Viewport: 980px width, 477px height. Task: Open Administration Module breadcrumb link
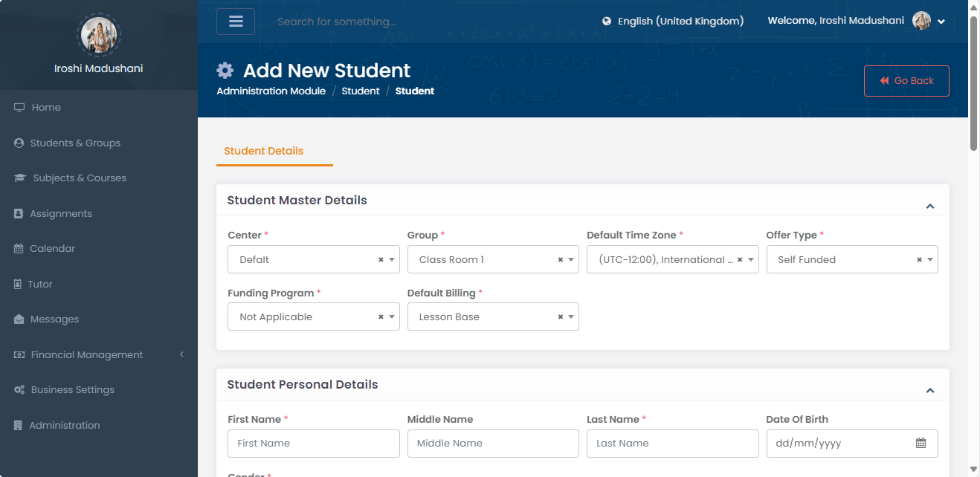coord(271,91)
